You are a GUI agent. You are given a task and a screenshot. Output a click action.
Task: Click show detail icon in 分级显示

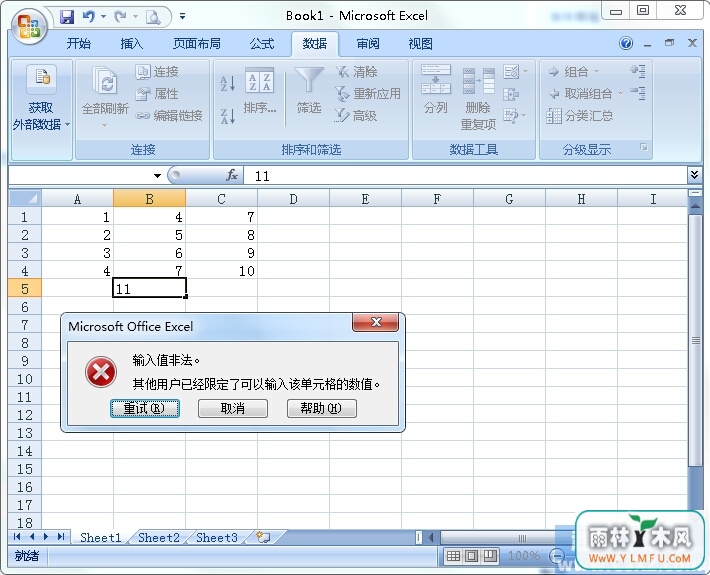pyautogui.click(x=638, y=71)
